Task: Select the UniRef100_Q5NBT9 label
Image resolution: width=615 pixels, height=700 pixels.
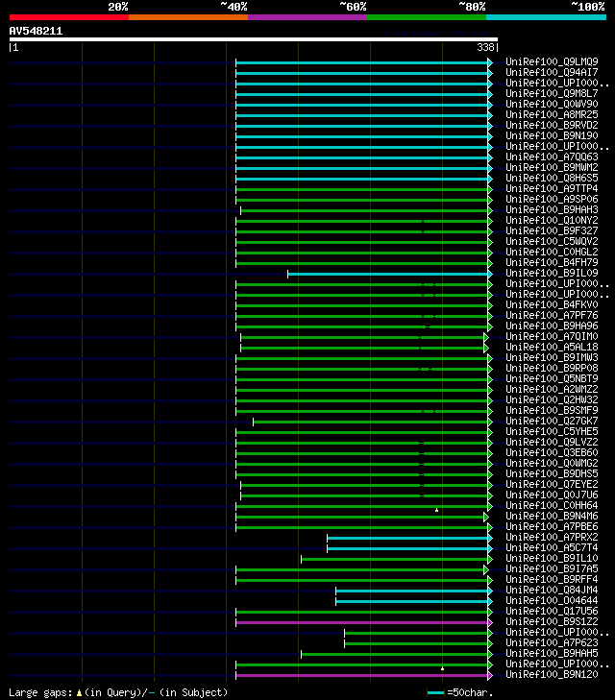Action: click(x=552, y=378)
